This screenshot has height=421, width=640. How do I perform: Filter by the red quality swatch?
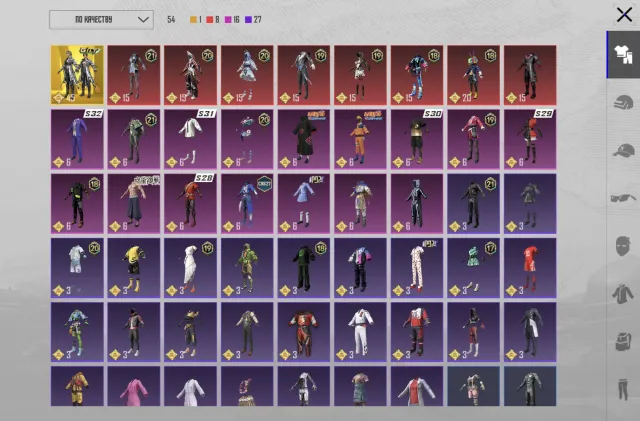pos(212,20)
